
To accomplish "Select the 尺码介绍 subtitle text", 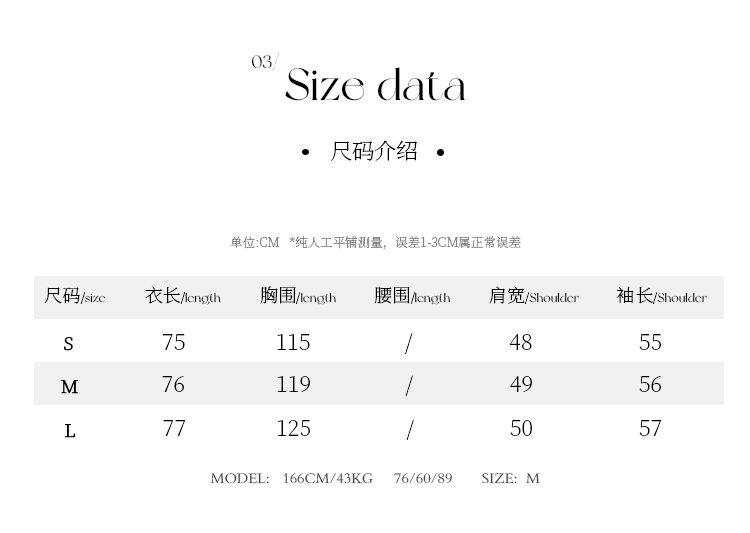I will click(374, 152).
